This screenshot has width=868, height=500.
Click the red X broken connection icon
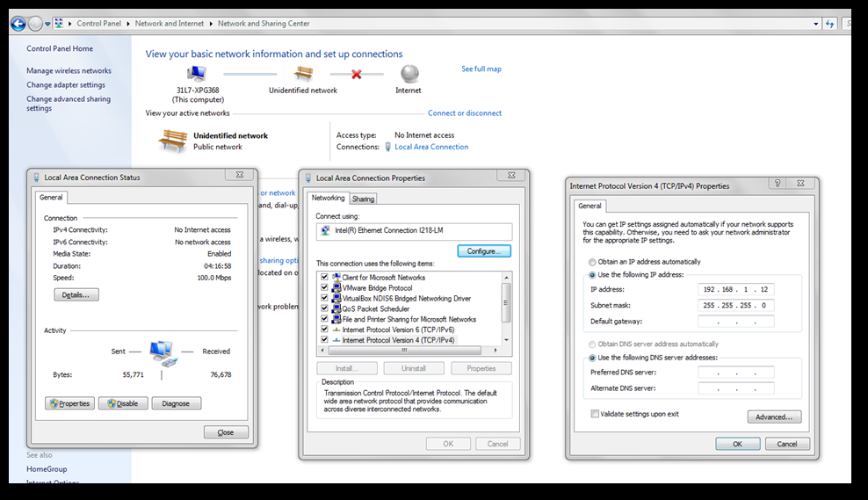pos(356,75)
